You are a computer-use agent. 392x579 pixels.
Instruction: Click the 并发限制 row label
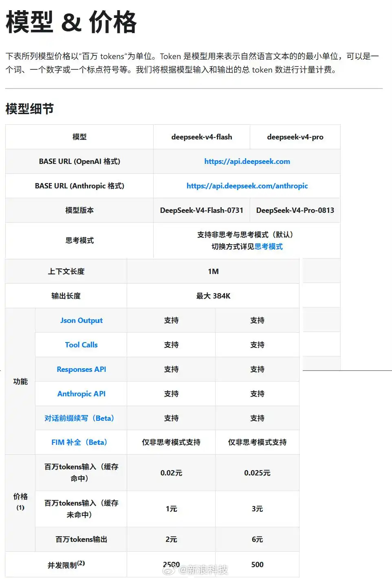66,565
